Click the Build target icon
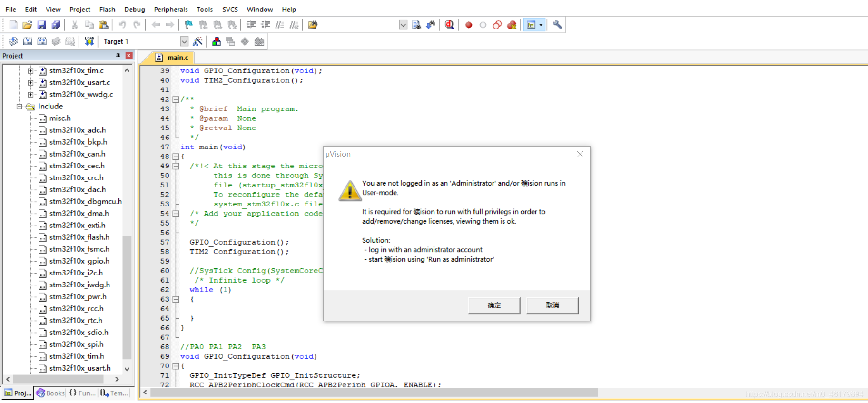The image size is (868, 403). [28, 41]
